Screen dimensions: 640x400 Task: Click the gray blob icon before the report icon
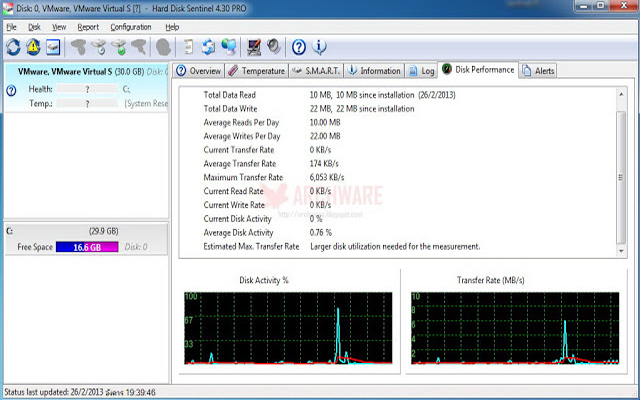[163, 47]
